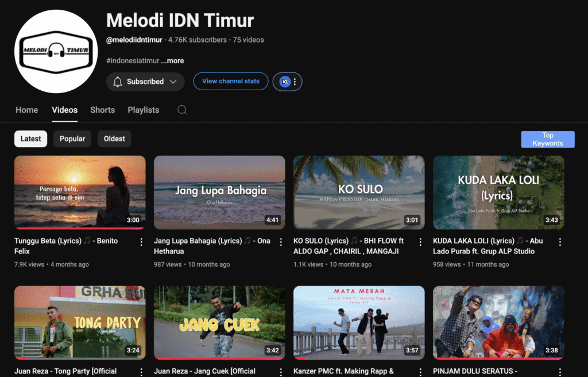Open Tunggu Beta (Lyrics) video title
The height and width of the screenshot is (377, 588).
[66, 246]
